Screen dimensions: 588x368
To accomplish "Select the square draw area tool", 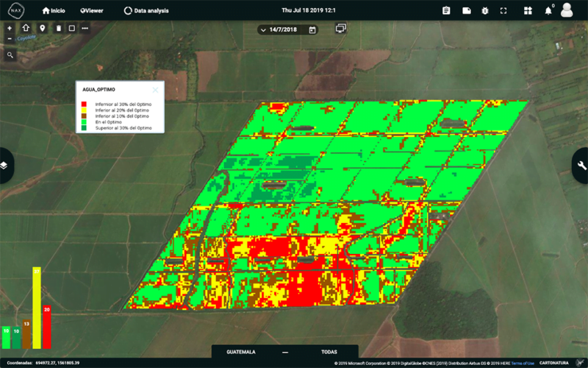I will coord(71,28).
